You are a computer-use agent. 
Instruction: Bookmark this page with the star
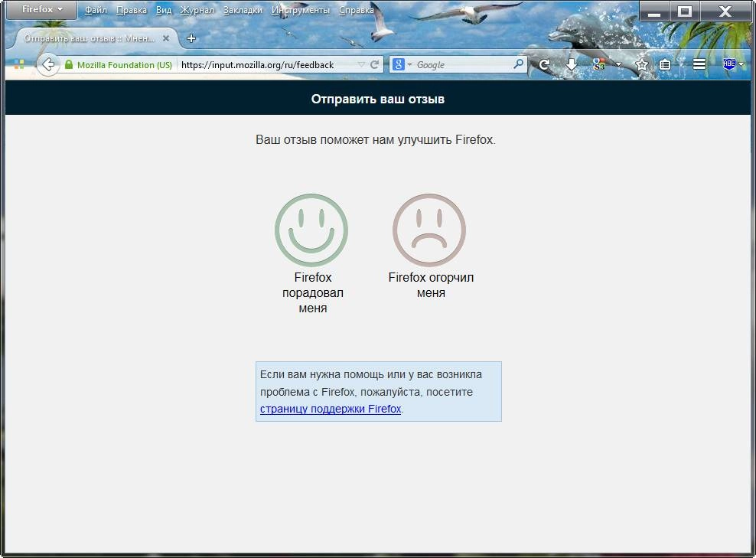tap(642, 64)
